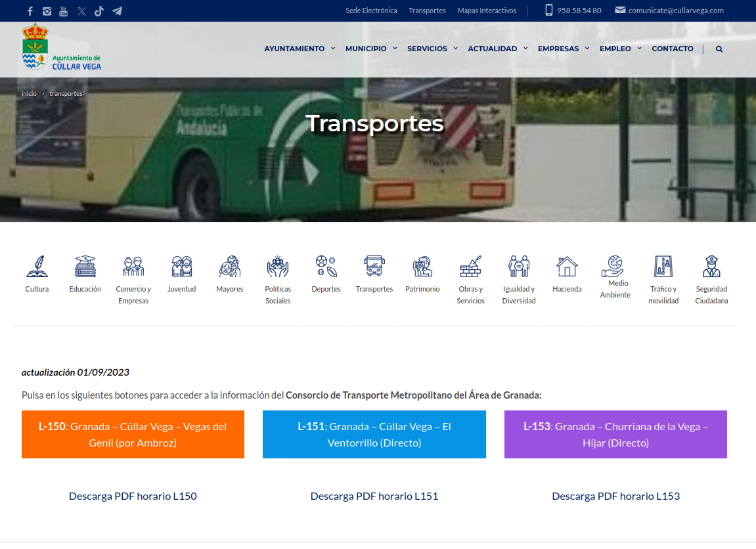Open the ACTUALIDAD menu item
756x549 pixels.
tap(492, 49)
